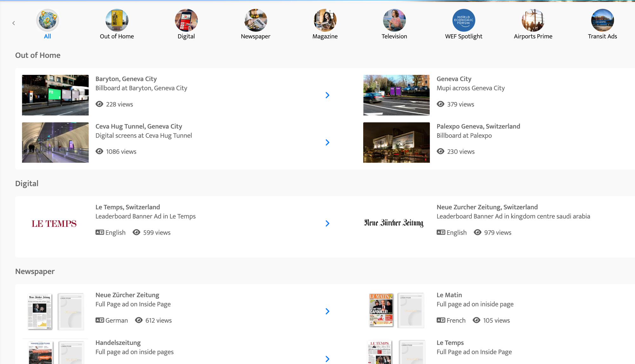This screenshot has height=364, width=635.
Task: Open the Geneva City Mupi street photo
Action: pyautogui.click(x=396, y=95)
